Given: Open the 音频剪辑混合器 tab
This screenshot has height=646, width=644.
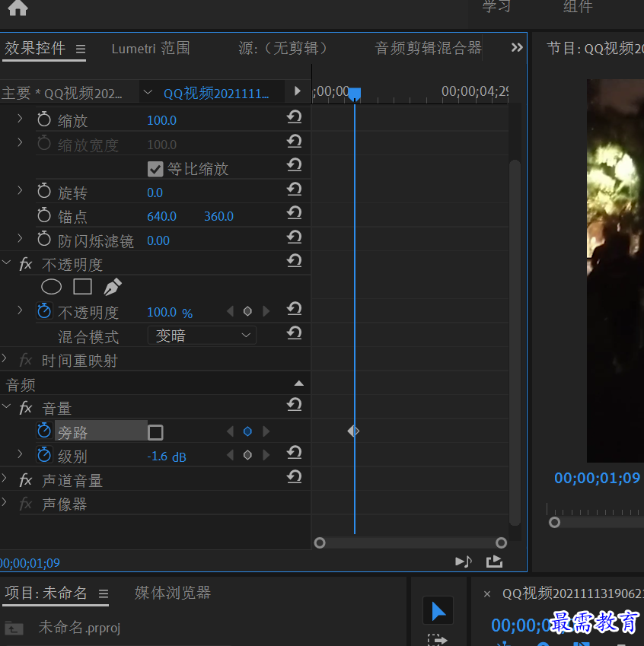Looking at the screenshot, I should [x=428, y=48].
